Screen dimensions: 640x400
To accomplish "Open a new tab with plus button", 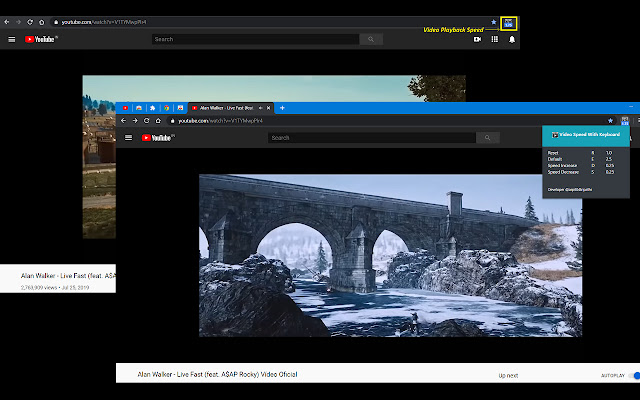I will [x=282, y=108].
